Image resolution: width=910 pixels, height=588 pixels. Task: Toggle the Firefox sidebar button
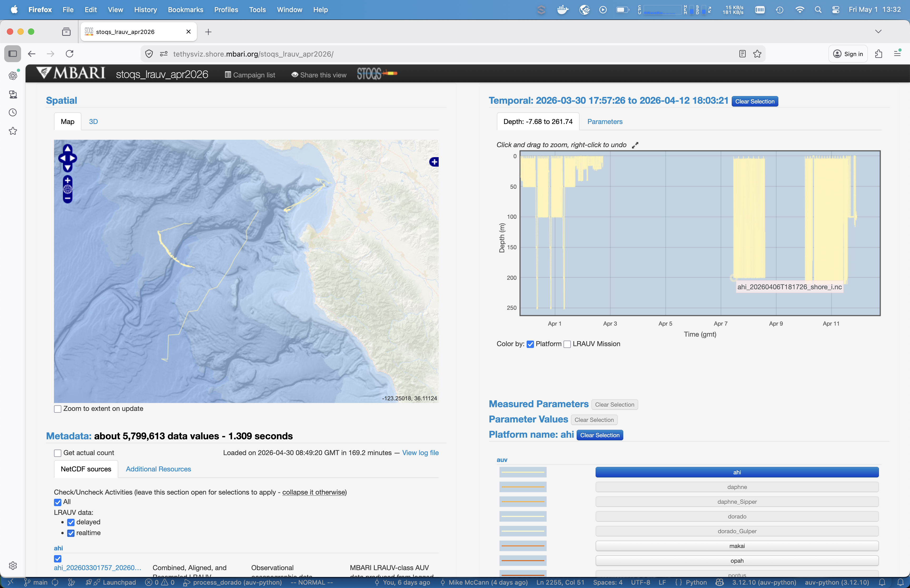[x=13, y=53]
